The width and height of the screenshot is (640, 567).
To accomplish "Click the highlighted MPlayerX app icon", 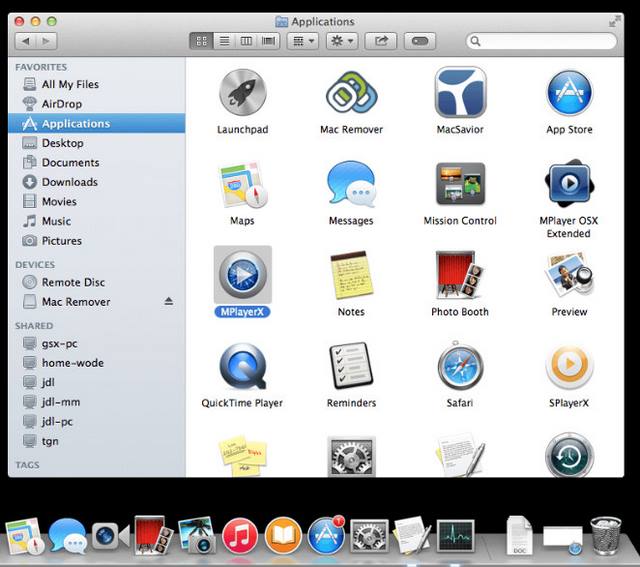I will [x=243, y=275].
